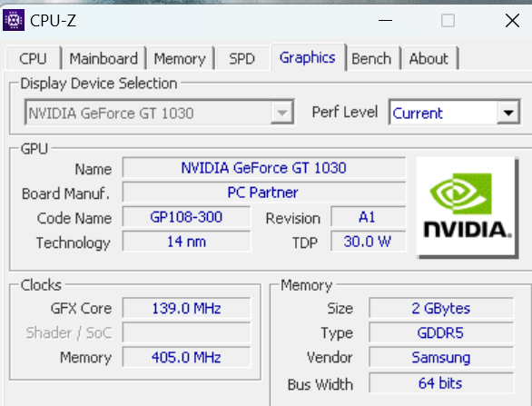Switch to the Memory tab

tap(180, 59)
